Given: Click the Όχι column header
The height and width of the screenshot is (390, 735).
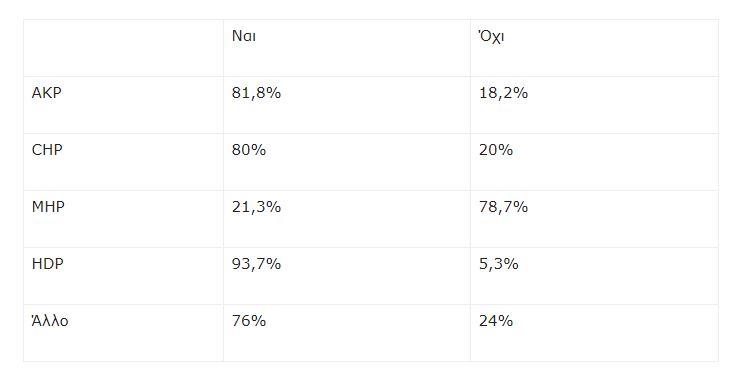Looking at the screenshot, I should (x=491, y=36).
